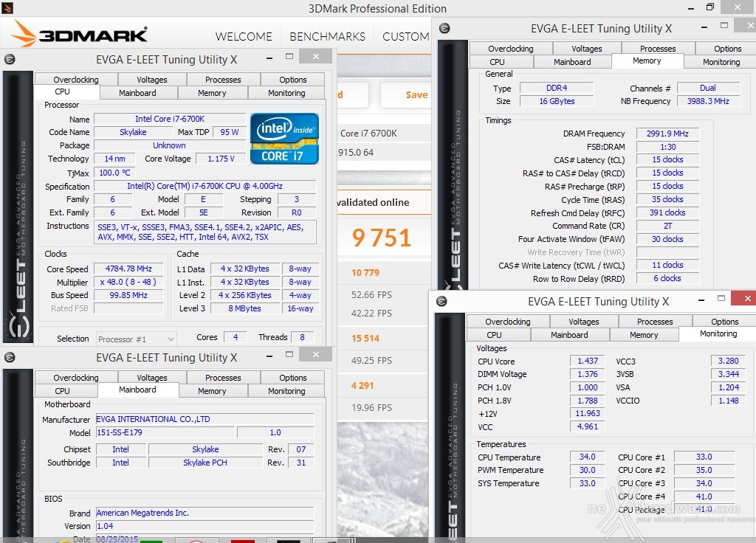The width and height of the screenshot is (756, 543).
Task: Open Monitoring tab in Mainboard window
Action: 286,391
